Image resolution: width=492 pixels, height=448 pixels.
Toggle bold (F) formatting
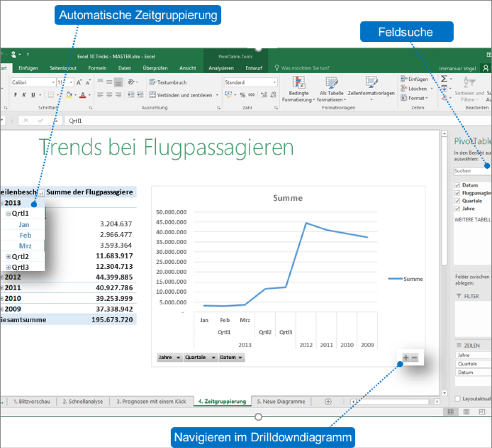15,95
